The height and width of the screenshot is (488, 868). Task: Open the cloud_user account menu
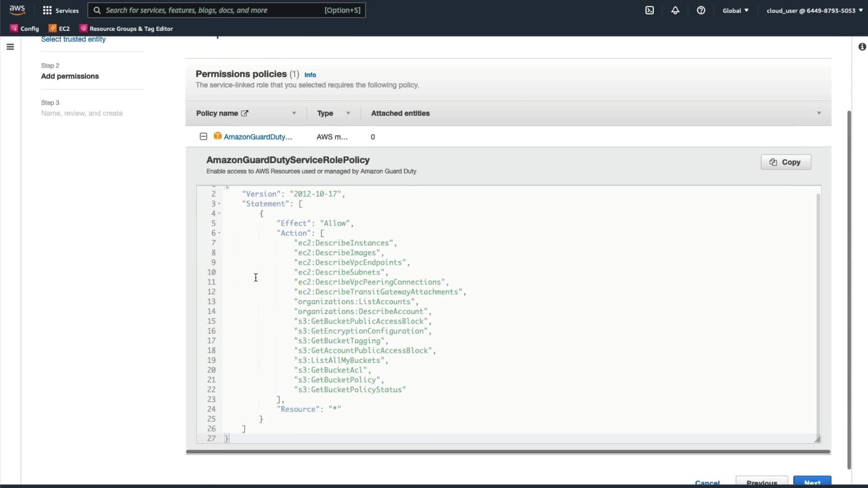click(x=814, y=10)
